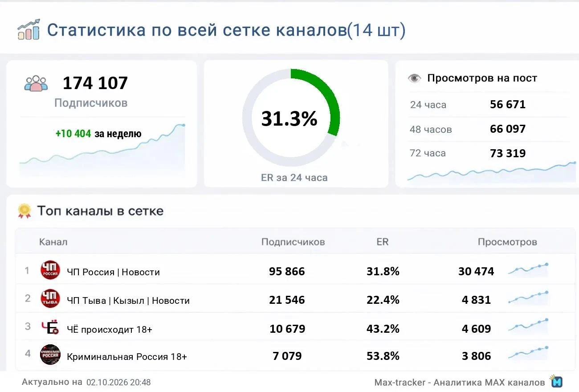Click the subscribers people group icon
Screen dimensions: 579x392
[36, 83]
